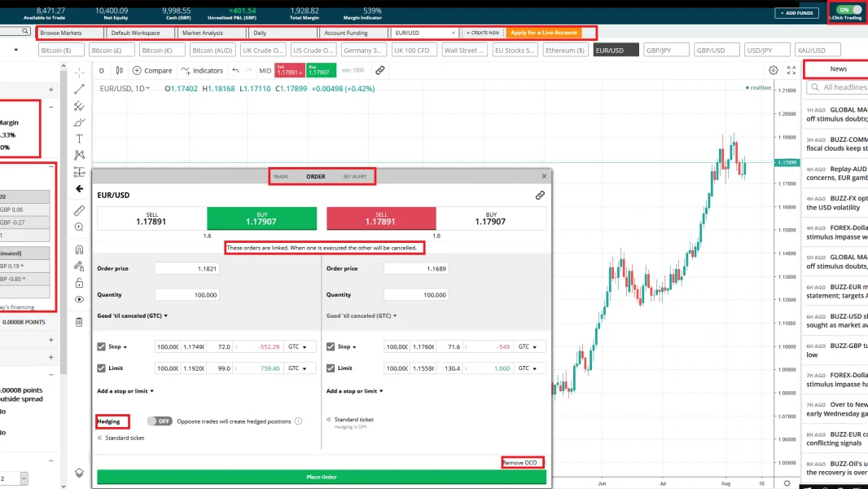Select the pattern drawing tool

[x=79, y=155]
